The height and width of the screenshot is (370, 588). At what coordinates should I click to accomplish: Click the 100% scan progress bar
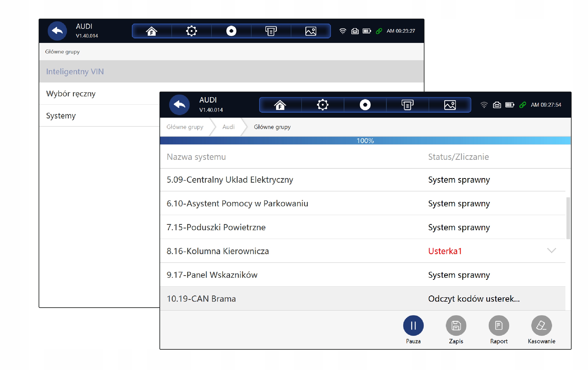tap(365, 141)
